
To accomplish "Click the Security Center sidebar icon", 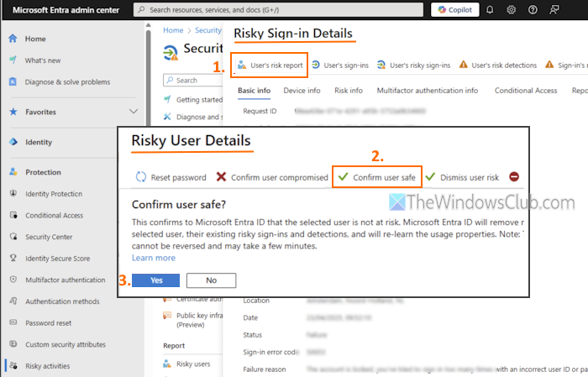I will [x=13, y=237].
